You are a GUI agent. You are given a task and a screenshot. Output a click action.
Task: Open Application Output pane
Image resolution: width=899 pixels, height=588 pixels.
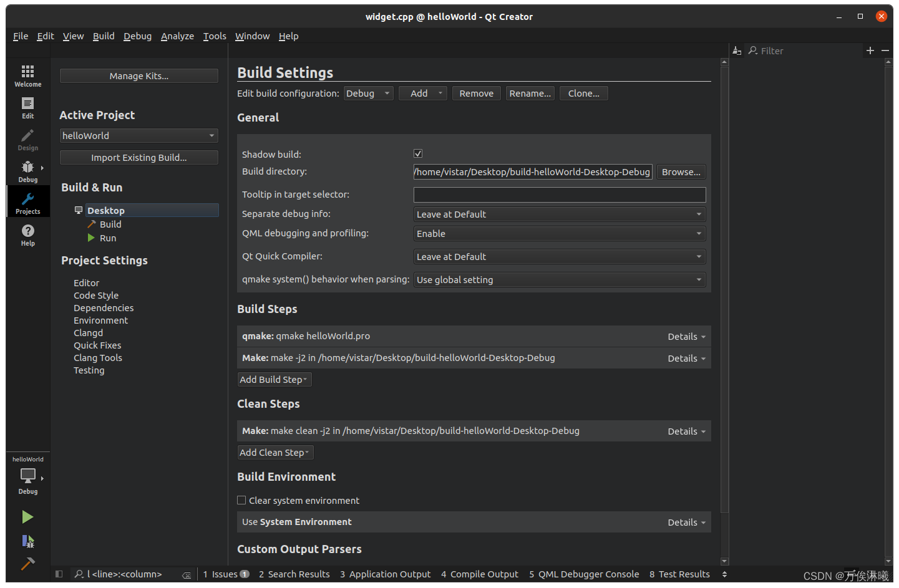pyautogui.click(x=386, y=574)
